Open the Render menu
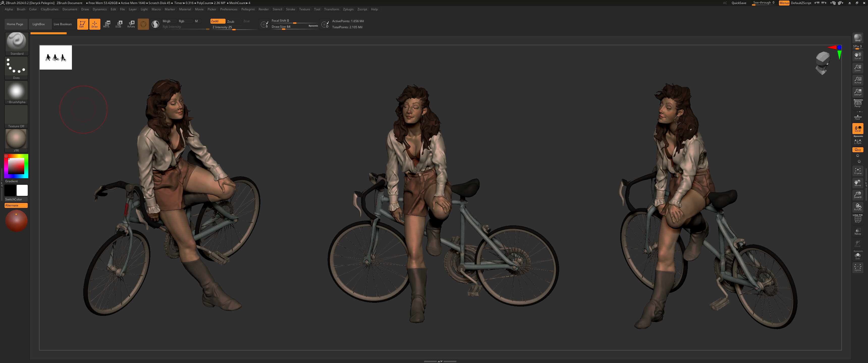Viewport: 868px width, 363px height. click(x=263, y=9)
